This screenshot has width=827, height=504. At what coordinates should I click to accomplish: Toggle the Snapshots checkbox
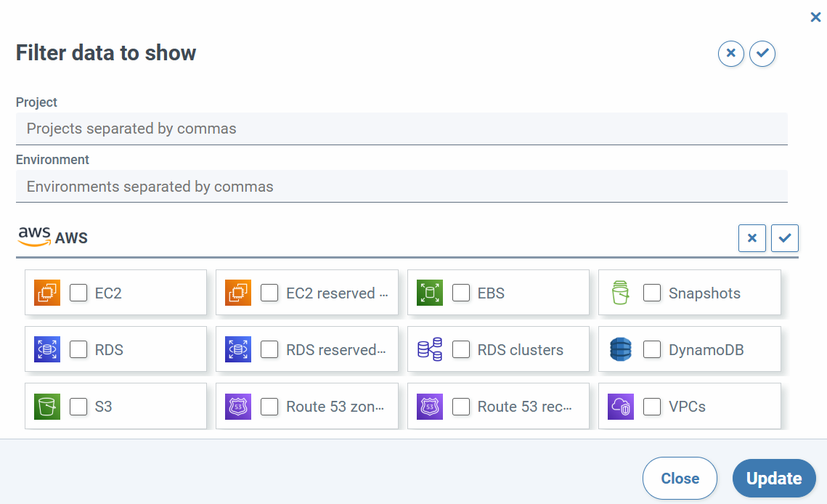[x=652, y=293]
